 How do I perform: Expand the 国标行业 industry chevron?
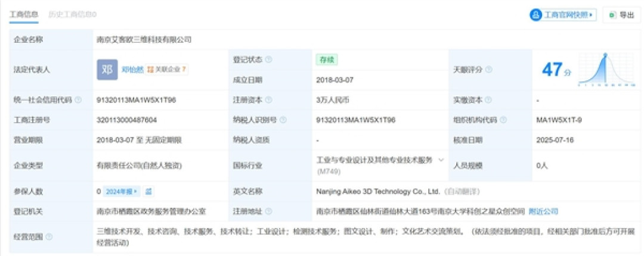441,160
